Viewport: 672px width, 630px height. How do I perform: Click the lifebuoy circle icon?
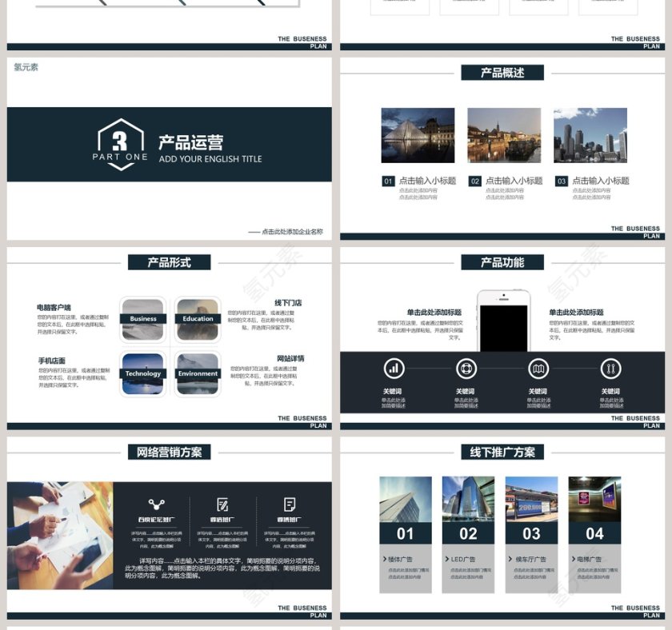coord(466,368)
